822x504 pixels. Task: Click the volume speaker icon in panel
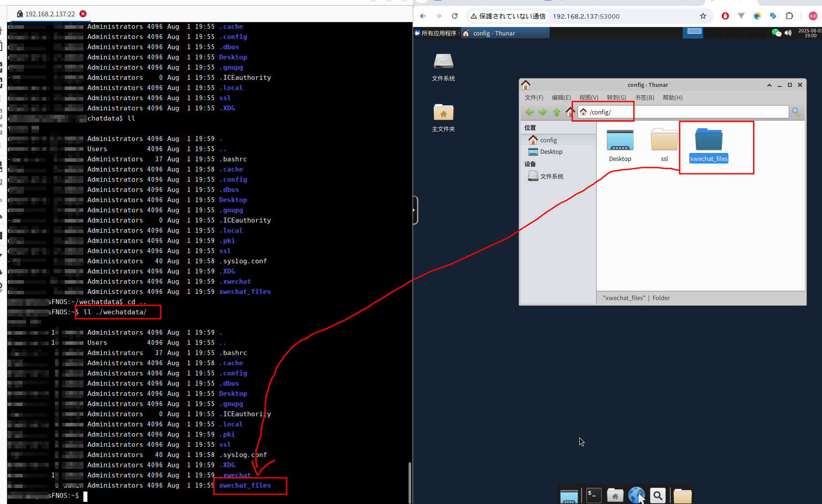point(788,33)
